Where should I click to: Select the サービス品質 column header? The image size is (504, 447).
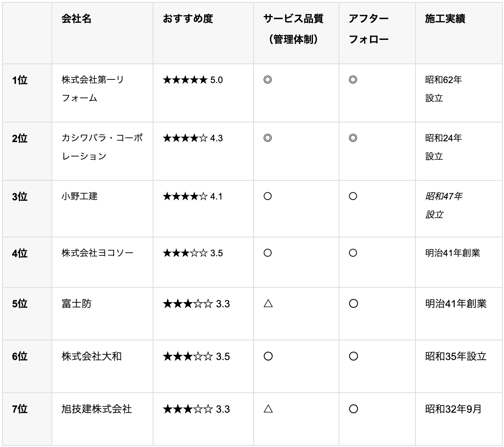tap(293, 29)
